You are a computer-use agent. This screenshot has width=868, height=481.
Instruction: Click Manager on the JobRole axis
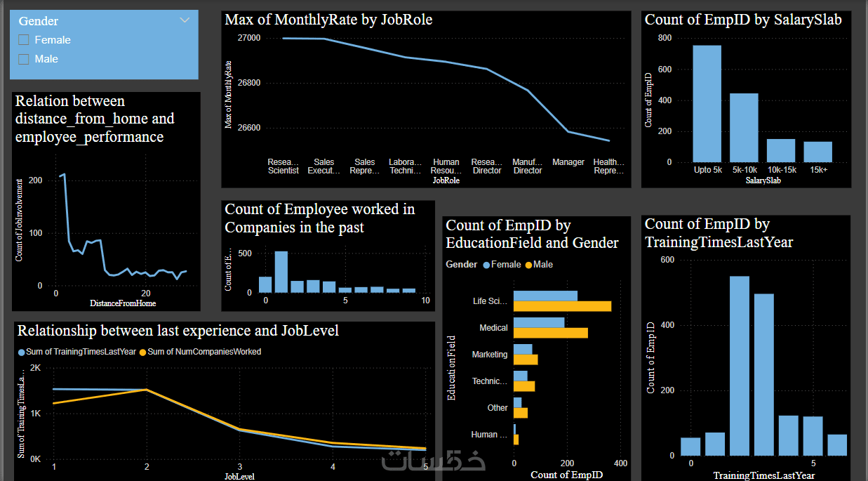click(568, 162)
